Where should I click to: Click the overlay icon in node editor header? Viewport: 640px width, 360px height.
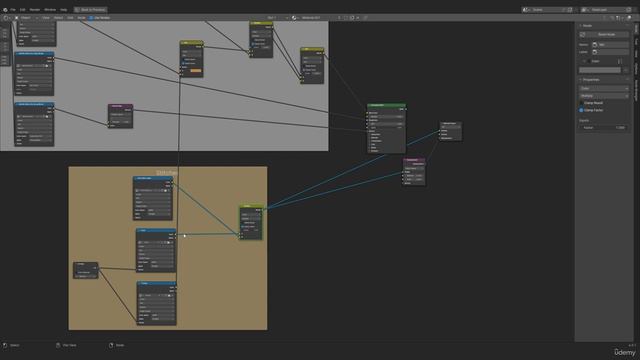(630, 18)
